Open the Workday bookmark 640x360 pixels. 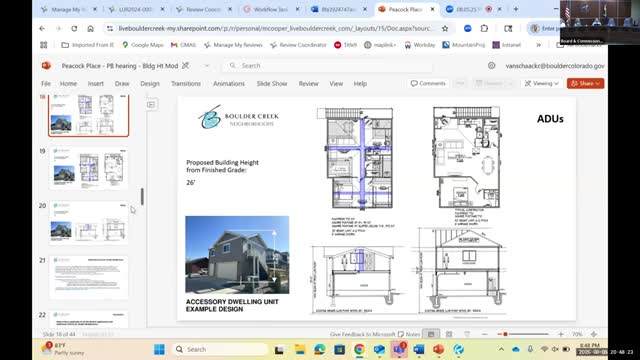point(420,45)
